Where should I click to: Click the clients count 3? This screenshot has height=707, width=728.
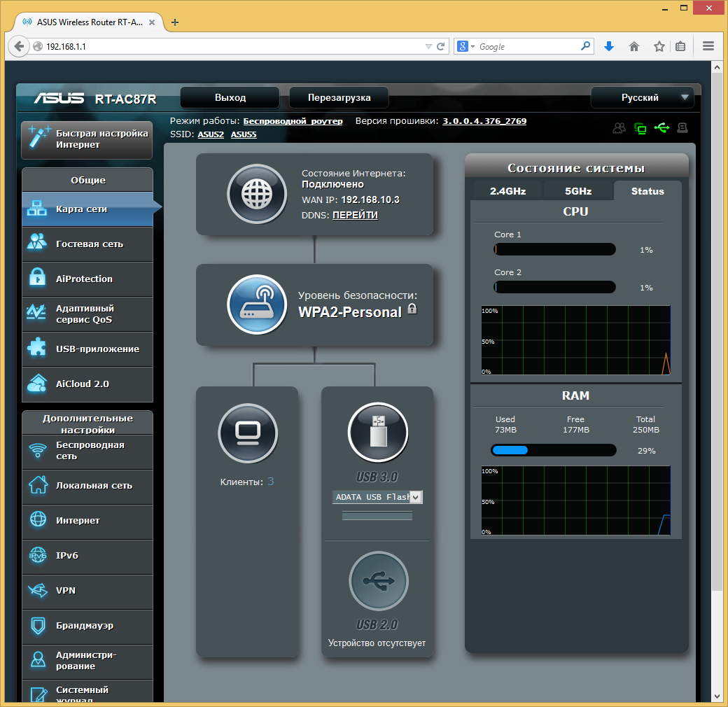[x=271, y=482]
